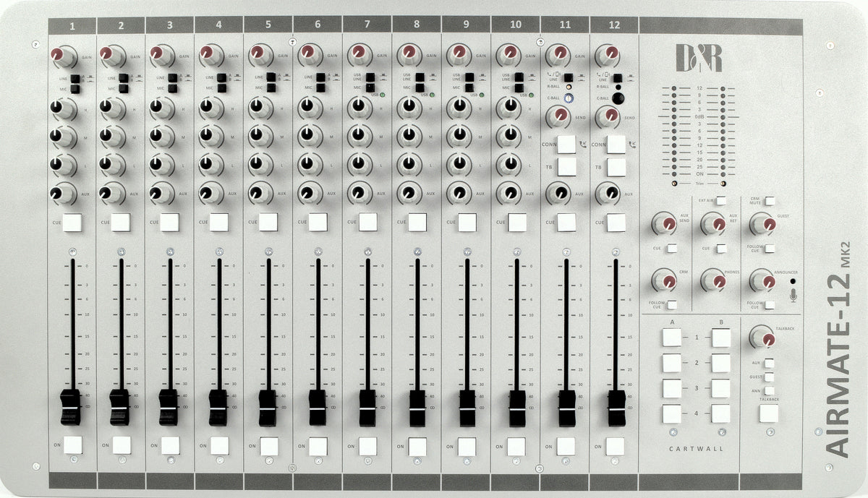868x498 pixels.
Task: Tap the phone handset icon beside channel 11 CONN
Action: click(x=583, y=144)
